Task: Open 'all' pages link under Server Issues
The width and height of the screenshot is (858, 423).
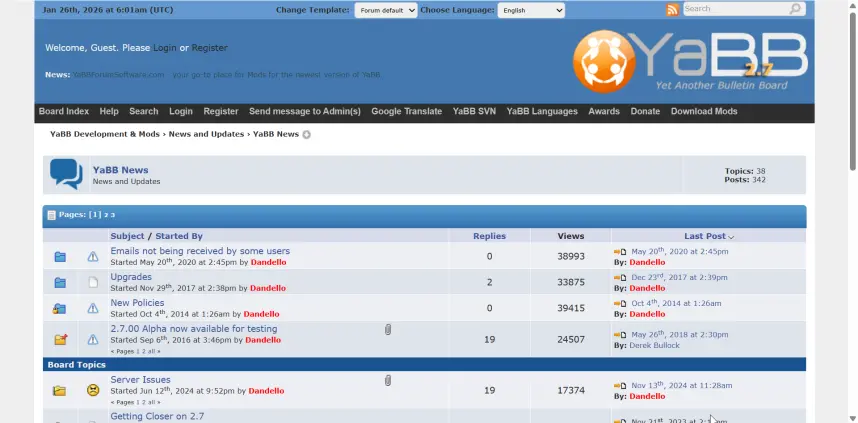Action: tap(150, 402)
